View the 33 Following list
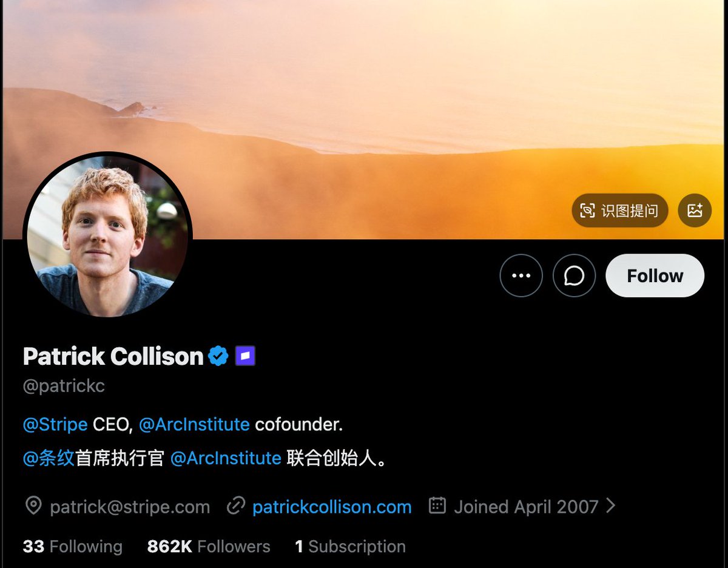This screenshot has width=728, height=568. [x=73, y=546]
